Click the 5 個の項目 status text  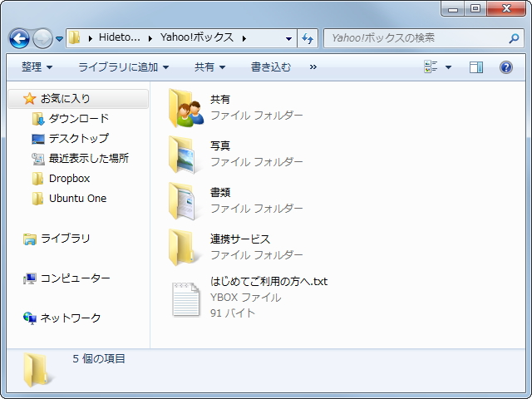tap(99, 358)
